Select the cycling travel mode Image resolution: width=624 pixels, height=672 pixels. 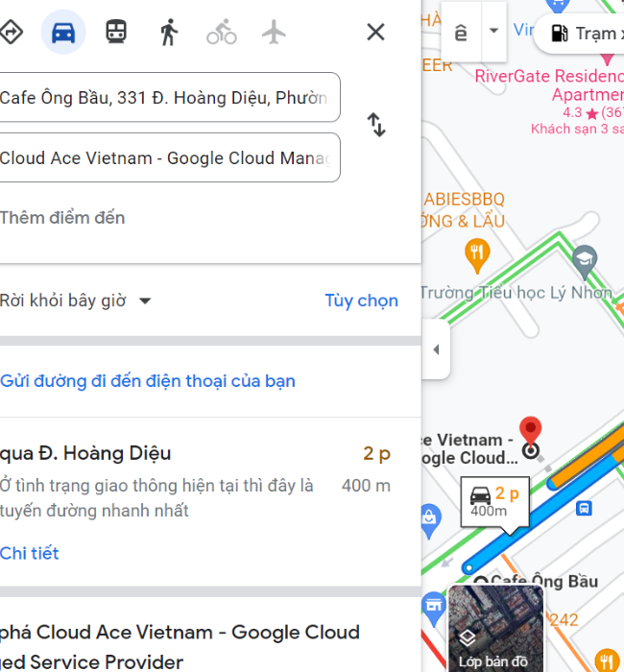point(222,32)
